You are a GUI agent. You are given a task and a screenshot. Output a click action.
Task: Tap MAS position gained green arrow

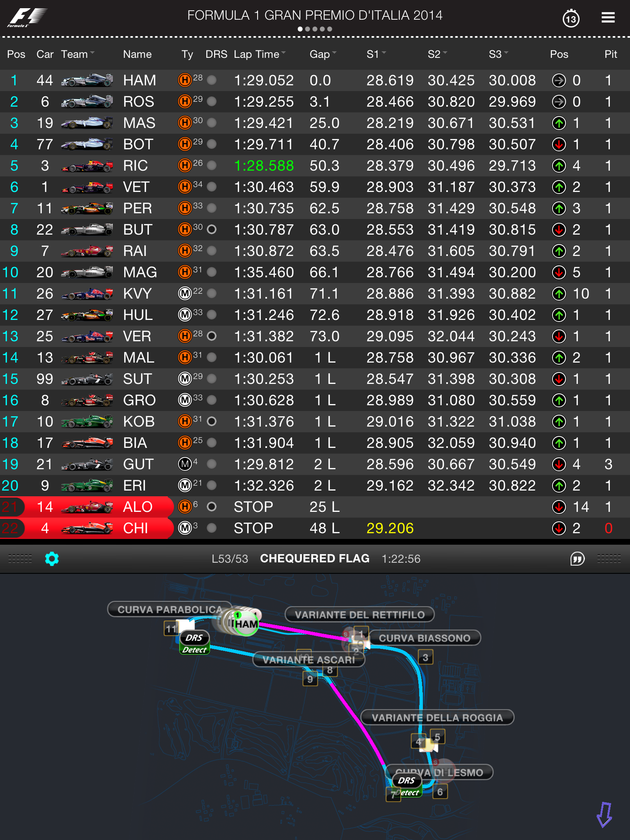559,123
